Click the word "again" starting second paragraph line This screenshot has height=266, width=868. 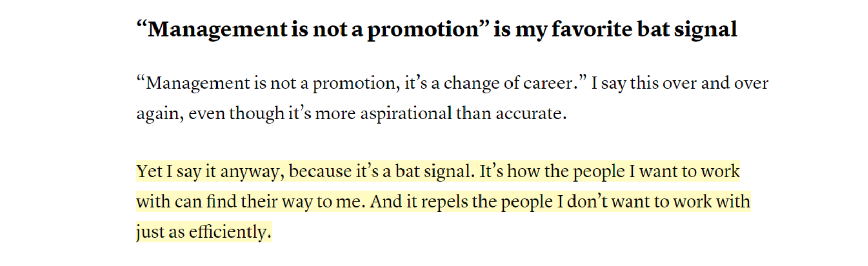click(x=159, y=114)
